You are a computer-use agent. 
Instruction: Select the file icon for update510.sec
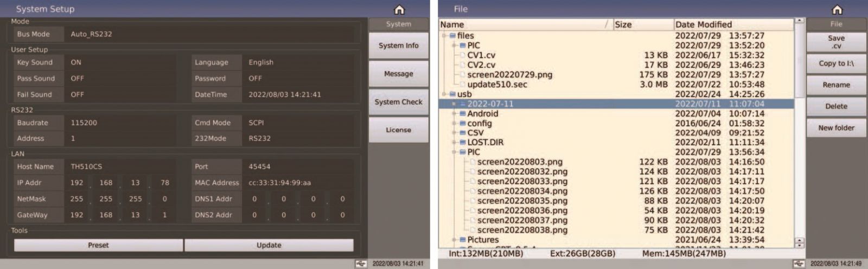462,85
